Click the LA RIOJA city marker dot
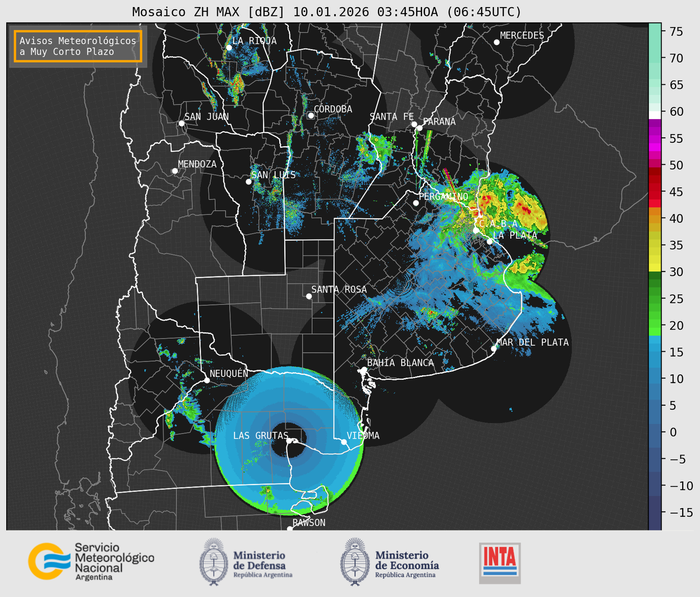Screen dimensions: 700x597 click(229, 48)
